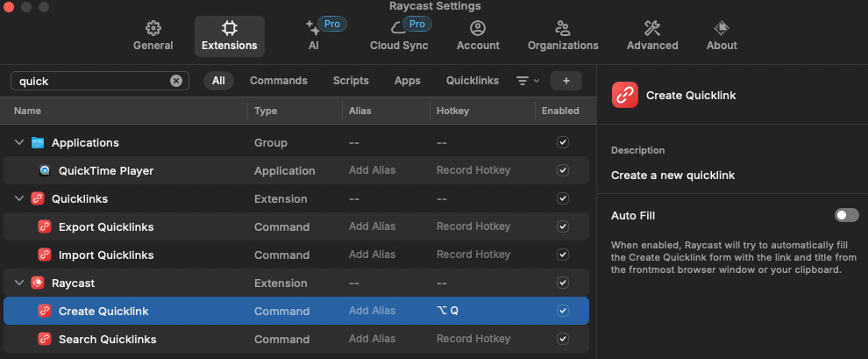Switch to the Commands filter tab
This screenshot has width=868, height=359.
click(x=278, y=81)
